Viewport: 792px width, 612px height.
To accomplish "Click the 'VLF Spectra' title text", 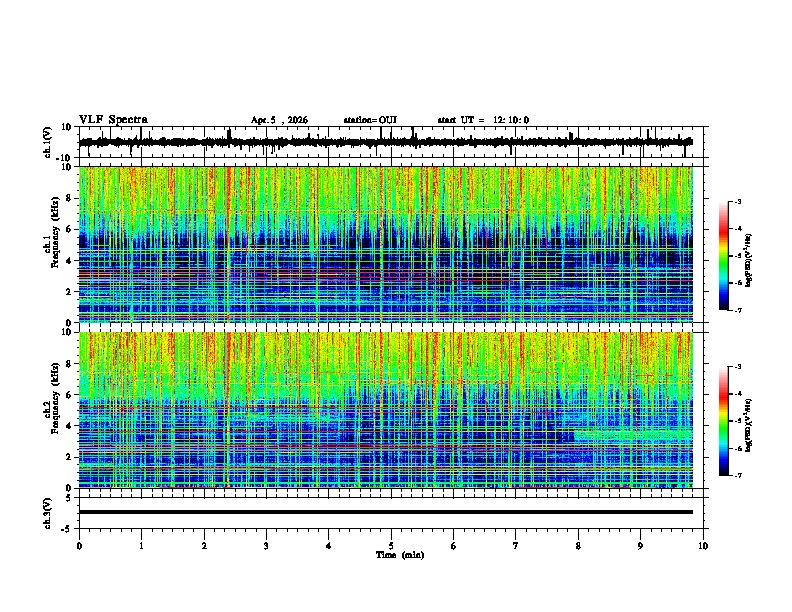I will 113,120.
